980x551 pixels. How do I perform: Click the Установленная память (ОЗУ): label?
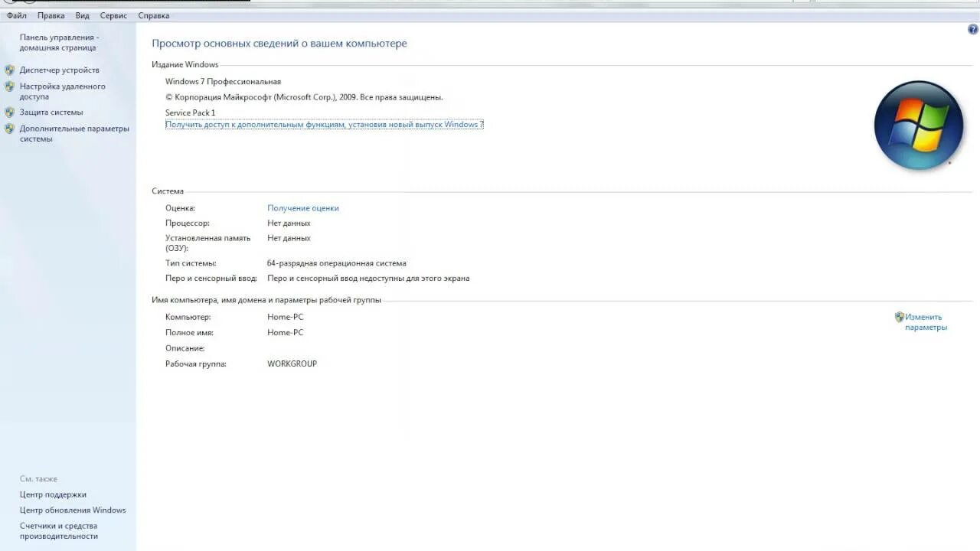(207, 243)
